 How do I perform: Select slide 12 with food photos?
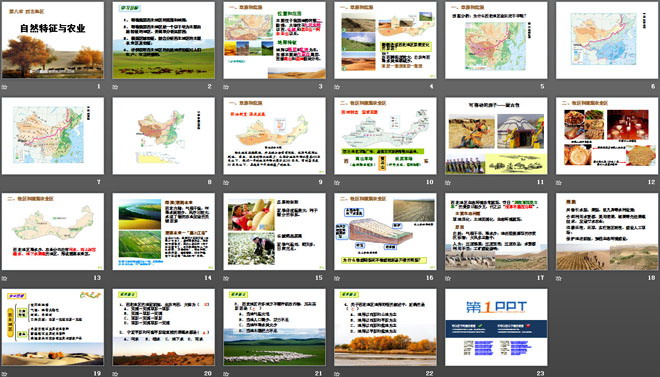pyautogui.click(x=607, y=136)
